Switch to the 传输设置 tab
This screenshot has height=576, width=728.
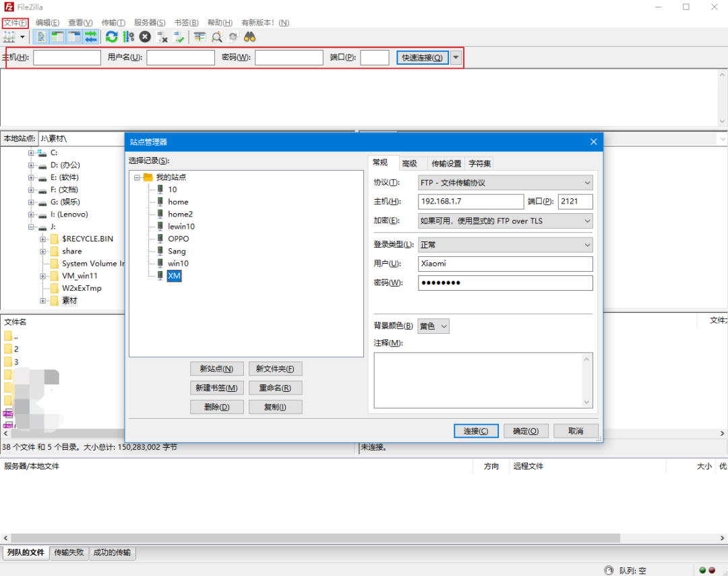pyautogui.click(x=446, y=163)
